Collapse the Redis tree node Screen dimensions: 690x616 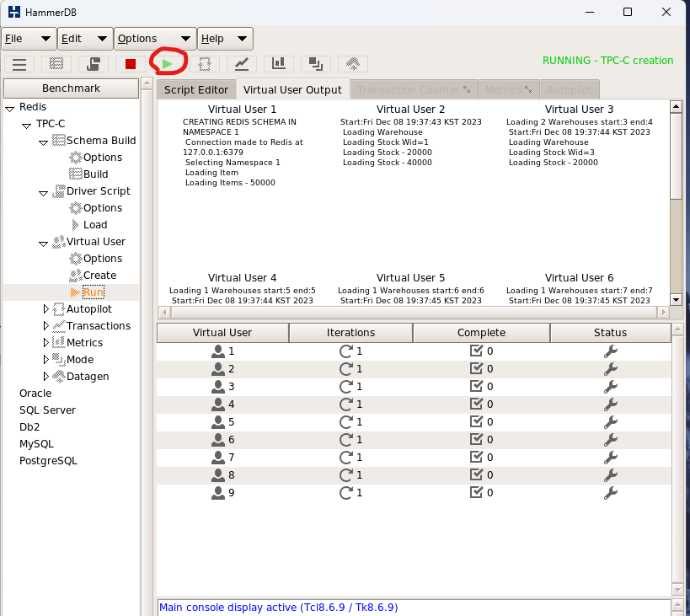[9, 109]
